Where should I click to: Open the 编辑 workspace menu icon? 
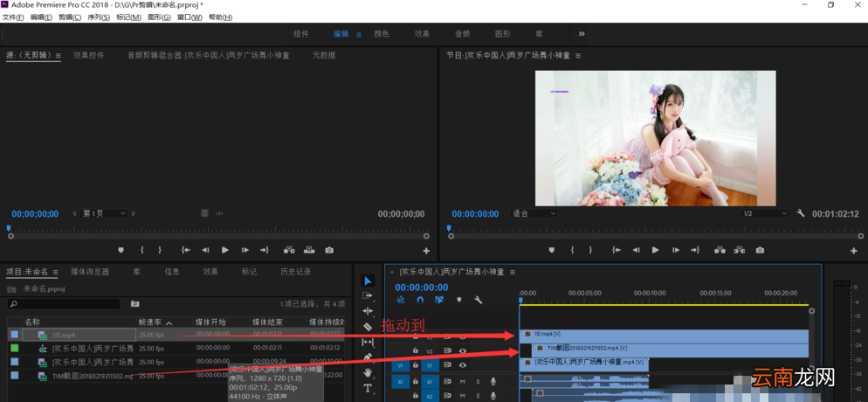(359, 34)
